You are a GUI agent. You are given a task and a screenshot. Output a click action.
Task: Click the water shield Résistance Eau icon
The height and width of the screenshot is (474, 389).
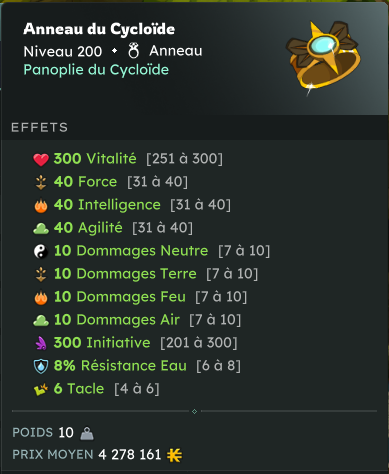coord(41,366)
